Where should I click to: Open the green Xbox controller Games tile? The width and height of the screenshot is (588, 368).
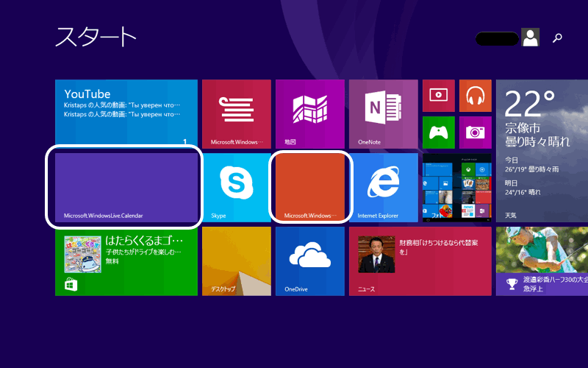pyautogui.click(x=438, y=132)
